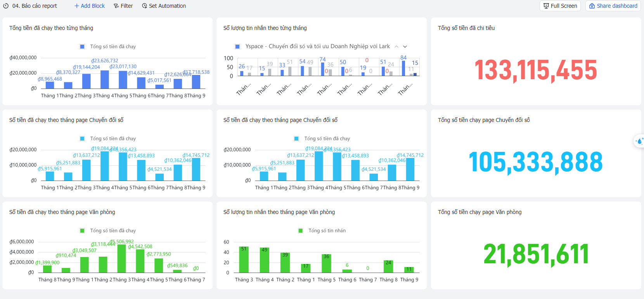The height and width of the screenshot is (299, 644).
Task: Show next legend page with down arrow
Action: [x=405, y=47]
